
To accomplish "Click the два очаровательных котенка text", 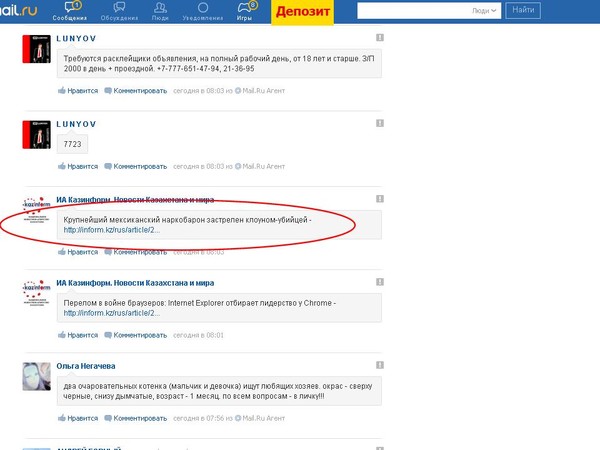I will (x=217, y=391).
